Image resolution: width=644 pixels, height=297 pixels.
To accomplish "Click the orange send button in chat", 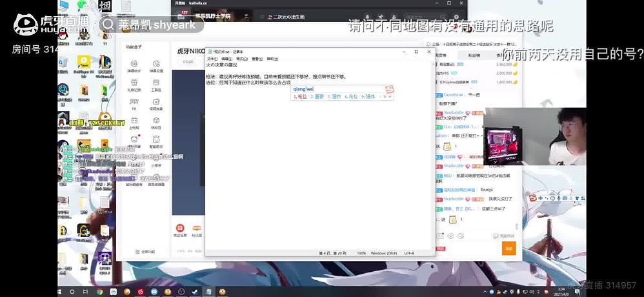I will tap(508, 248).
